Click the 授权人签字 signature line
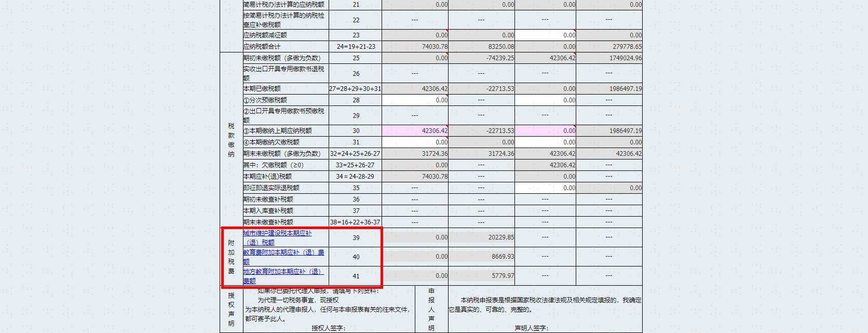Image resolution: width=868 pixels, height=333 pixels. tap(328, 328)
